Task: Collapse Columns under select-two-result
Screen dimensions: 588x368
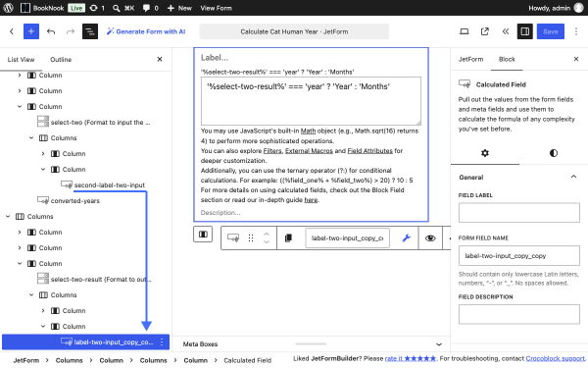Action: pos(31,294)
